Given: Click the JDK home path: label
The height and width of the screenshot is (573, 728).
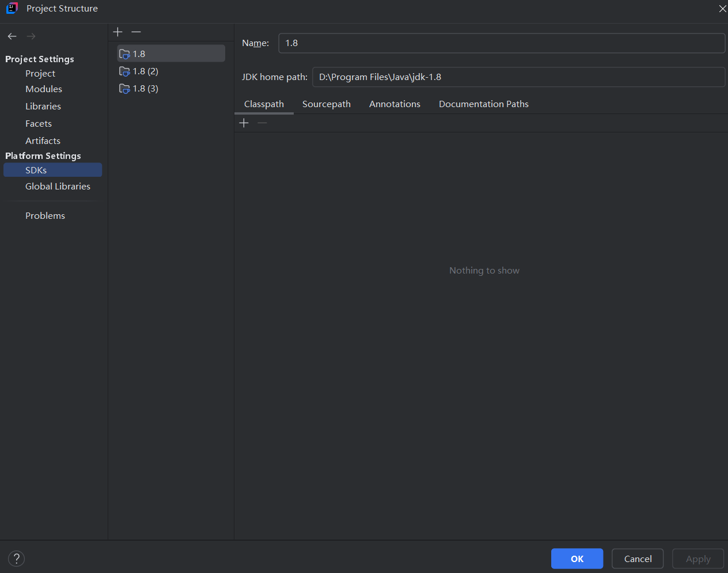Looking at the screenshot, I should [275, 77].
